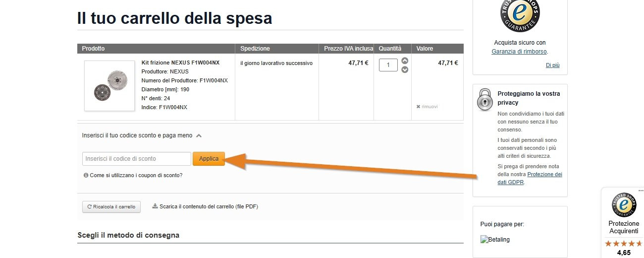
Task: Focus the discount code input field
Action: tap(137, 159)
